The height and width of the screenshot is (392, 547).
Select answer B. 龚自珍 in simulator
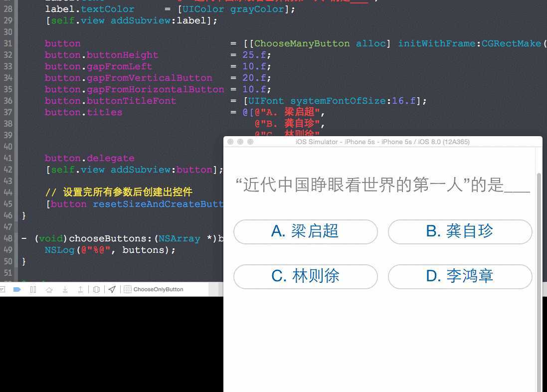[x=460, y=232]
